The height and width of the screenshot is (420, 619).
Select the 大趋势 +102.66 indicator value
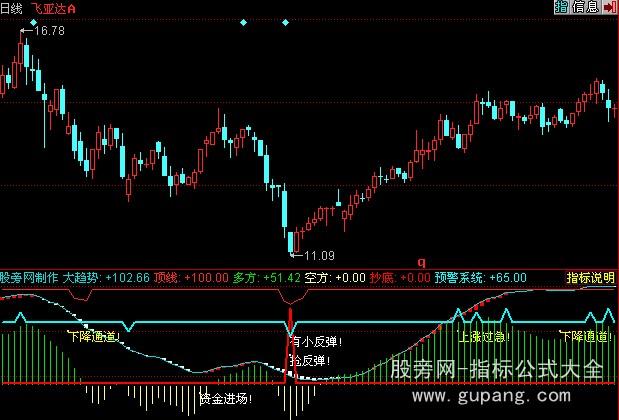pos(106,278)
